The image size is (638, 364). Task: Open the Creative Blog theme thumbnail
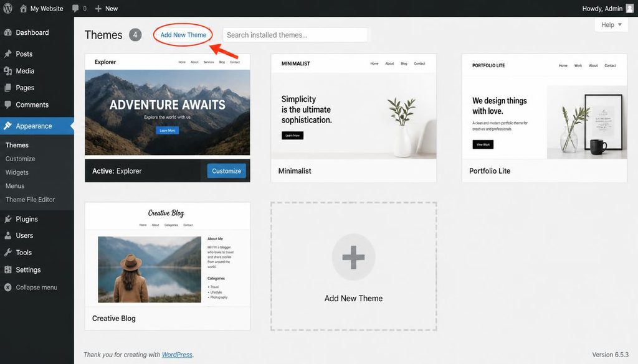pos(167,254)
